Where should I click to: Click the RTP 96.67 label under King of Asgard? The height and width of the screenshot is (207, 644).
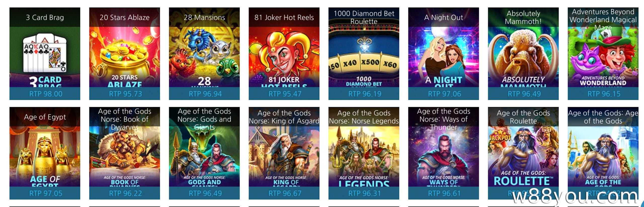pos(285,193)
